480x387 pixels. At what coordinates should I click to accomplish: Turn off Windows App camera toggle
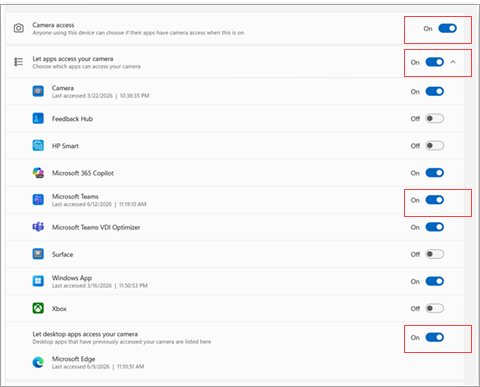tap(435, 281)
